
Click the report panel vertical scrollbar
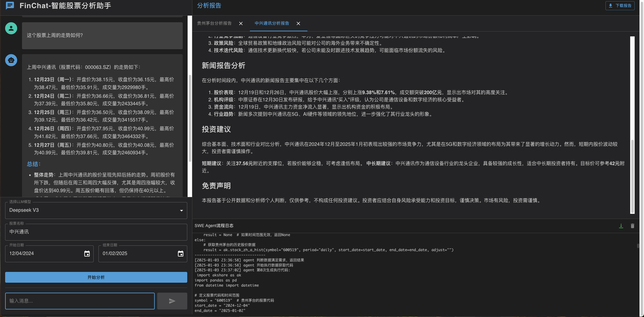click(x=632, y=176)
